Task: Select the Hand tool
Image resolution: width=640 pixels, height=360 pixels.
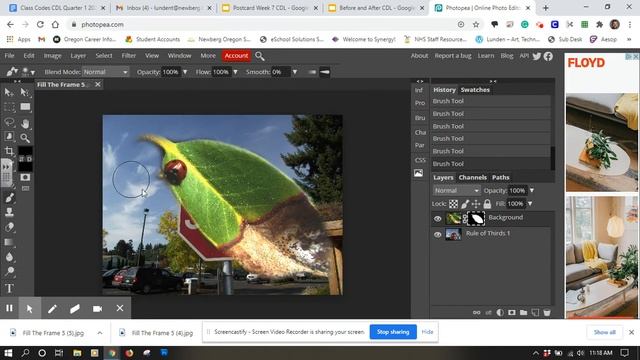Action: pyautogui.click(x=25, y=123)
